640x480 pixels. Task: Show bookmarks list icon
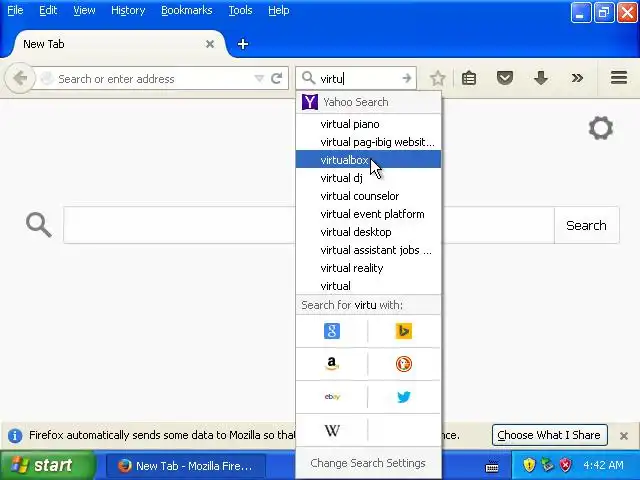pos(469,78)
